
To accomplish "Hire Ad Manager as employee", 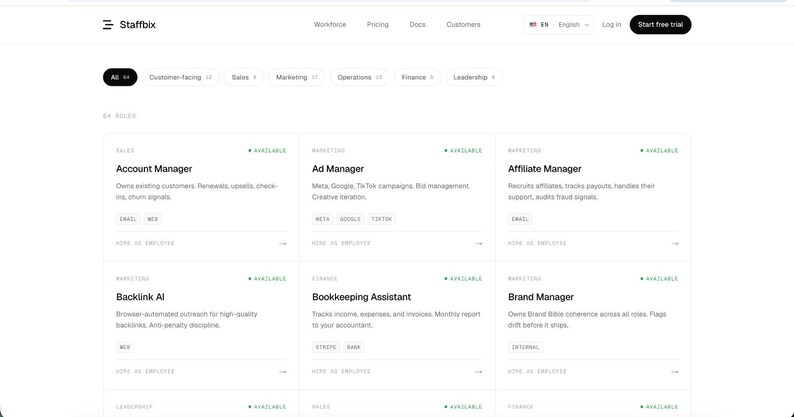I will coord(341,243).
